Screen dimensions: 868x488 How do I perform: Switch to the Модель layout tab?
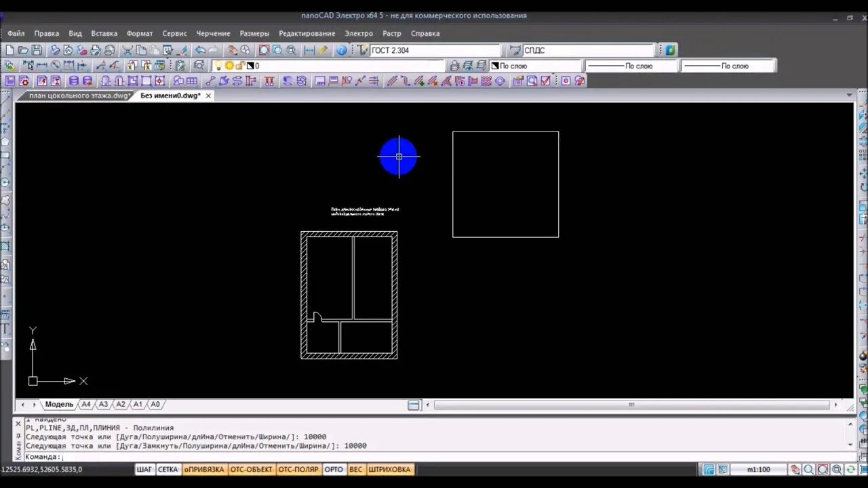point(59,405)
